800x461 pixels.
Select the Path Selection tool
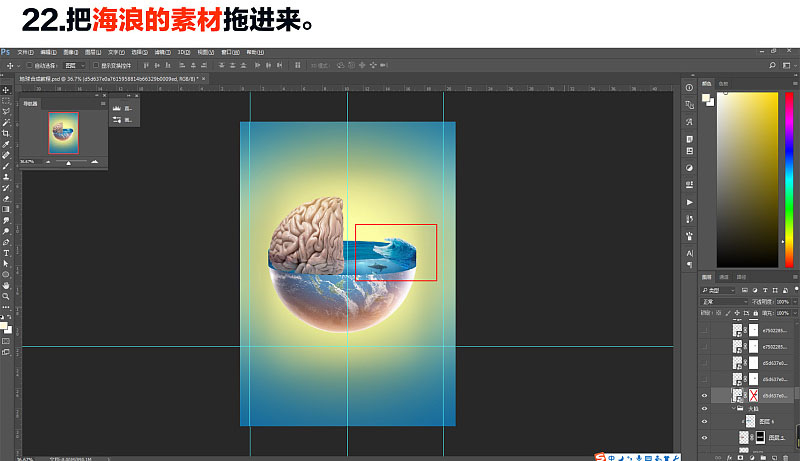[x=6, y=264]
